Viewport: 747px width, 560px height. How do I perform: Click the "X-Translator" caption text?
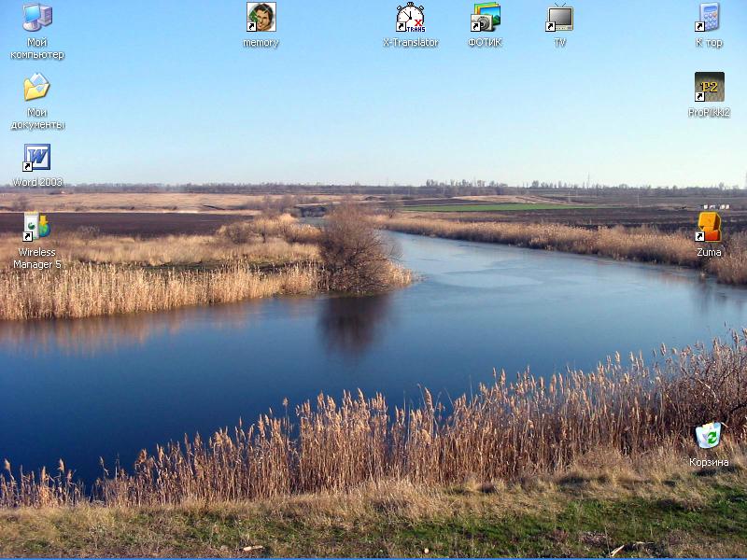pos(410,43)
